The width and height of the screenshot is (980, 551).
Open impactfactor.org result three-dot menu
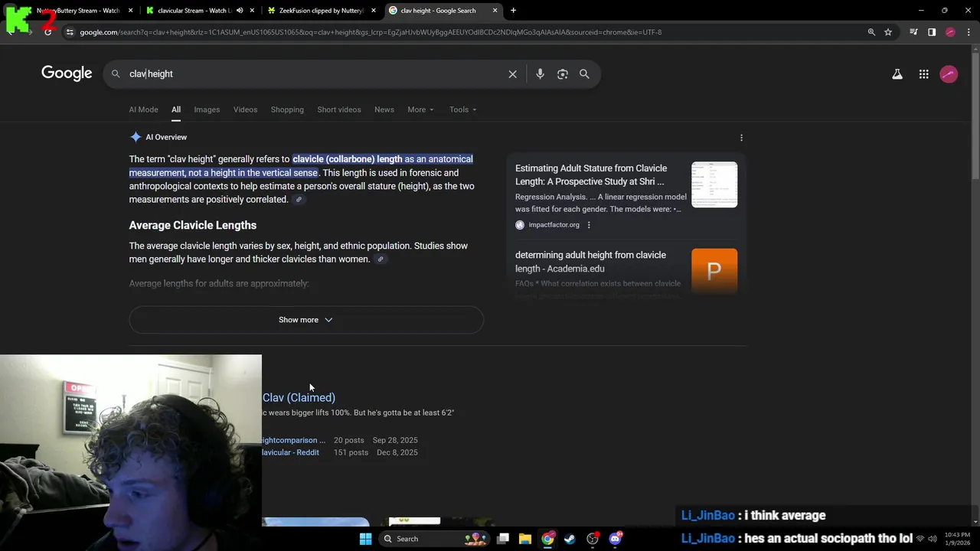click(x=589, y=225)
